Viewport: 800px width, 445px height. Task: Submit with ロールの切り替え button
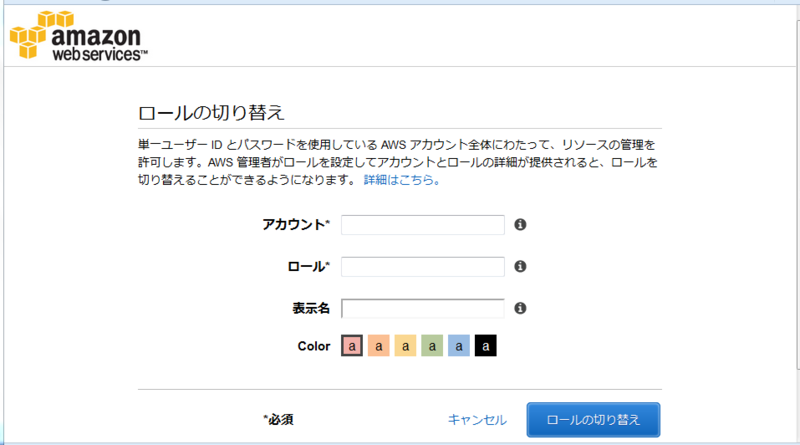click(593, 419)
